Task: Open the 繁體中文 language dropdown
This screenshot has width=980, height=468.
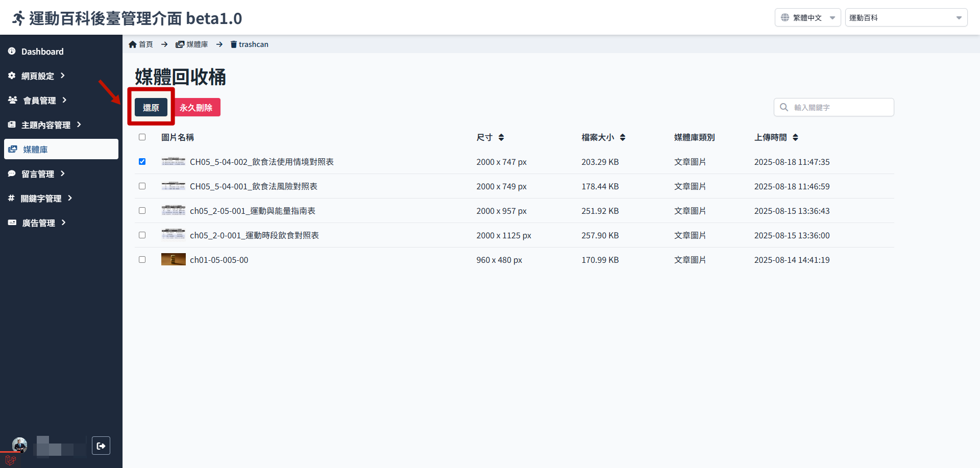Action: (x=807, y=17)
